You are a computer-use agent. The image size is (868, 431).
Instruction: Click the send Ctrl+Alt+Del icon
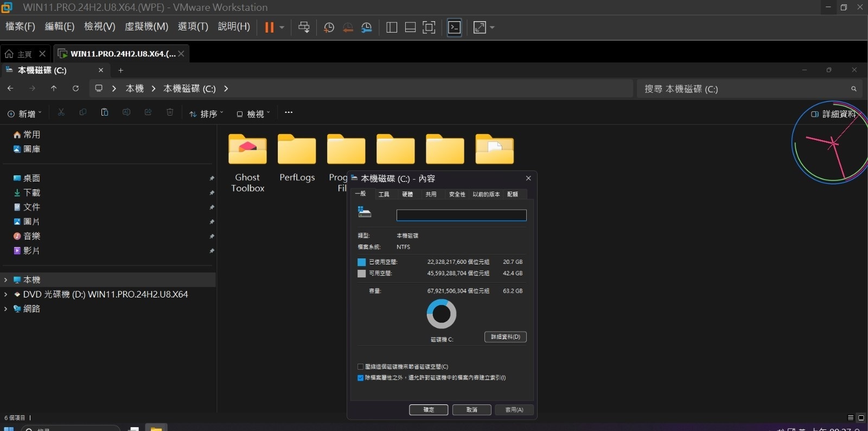(x=304, y=27)
